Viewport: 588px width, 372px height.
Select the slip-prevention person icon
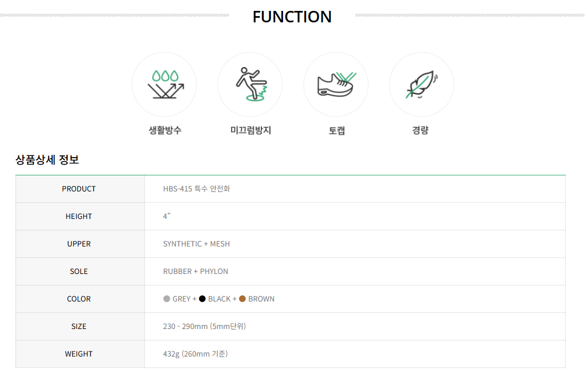pyautogui.click(x=250, y=84)
